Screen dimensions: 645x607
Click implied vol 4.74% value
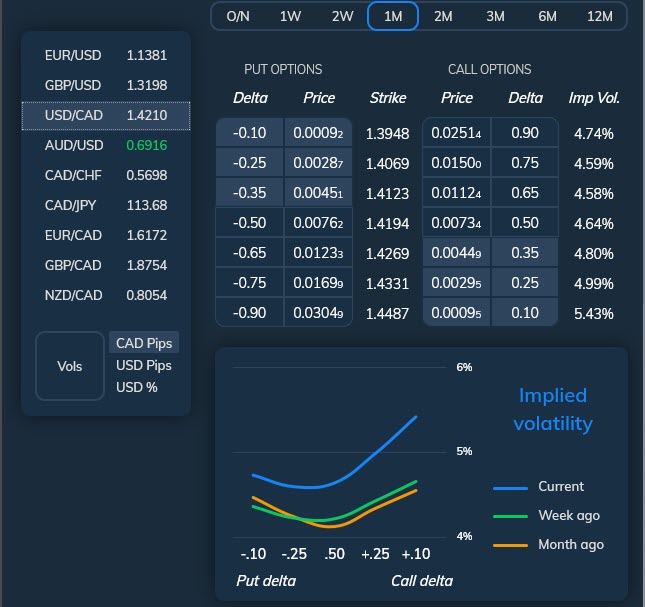(x=594, y=134)
